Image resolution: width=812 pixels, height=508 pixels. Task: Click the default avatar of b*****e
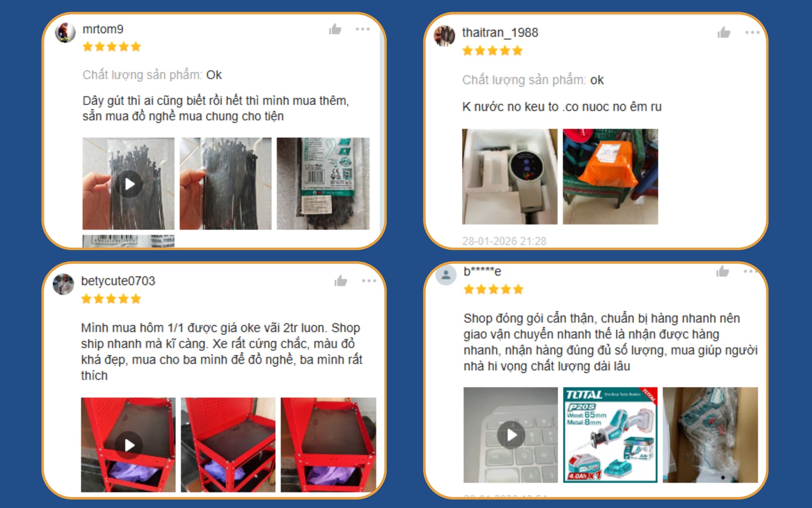tap(446, 275)
